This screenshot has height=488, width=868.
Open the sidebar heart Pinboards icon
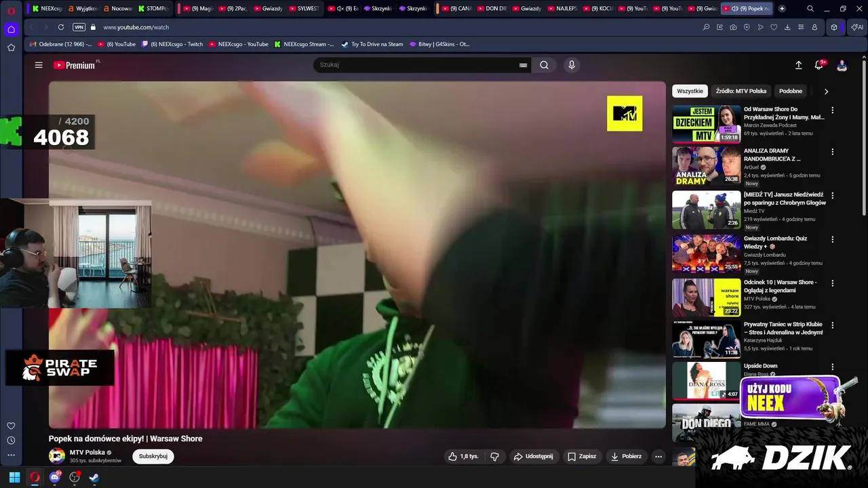pos(11,426)
